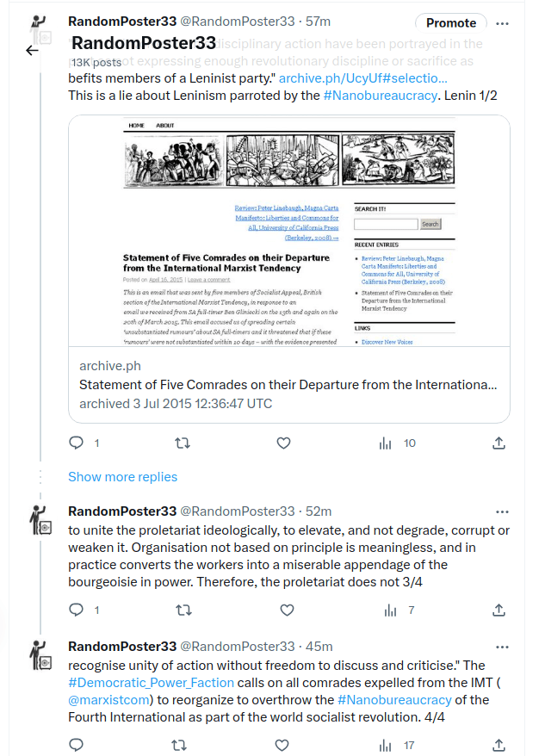The image size is (545, 756).
Task: Repost the first tweet with archive card
Action: (x=183, y=443)
